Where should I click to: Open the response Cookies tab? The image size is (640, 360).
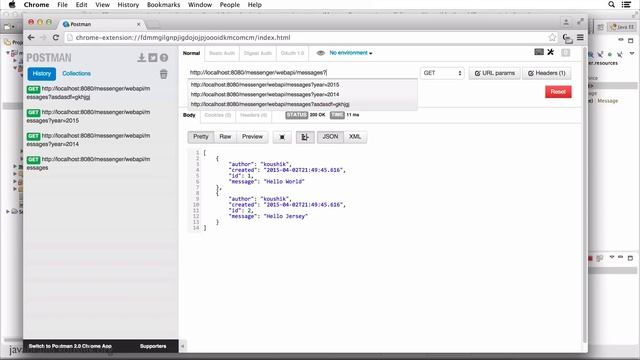tap(218, 115)
